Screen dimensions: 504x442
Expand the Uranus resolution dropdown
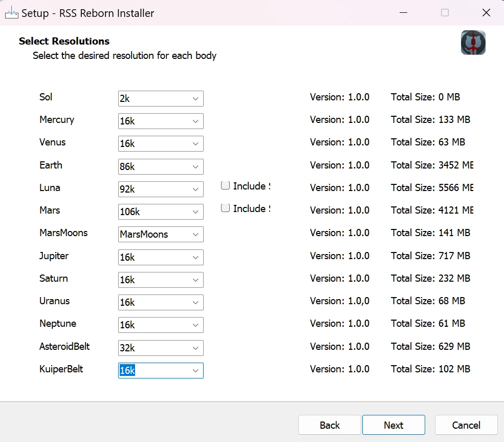[161, 302]
